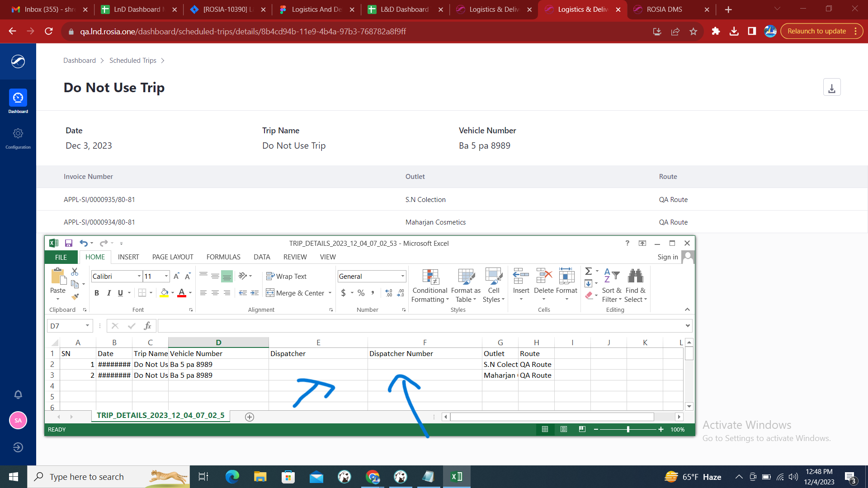Open the General number format dropdown

point(402,276)
